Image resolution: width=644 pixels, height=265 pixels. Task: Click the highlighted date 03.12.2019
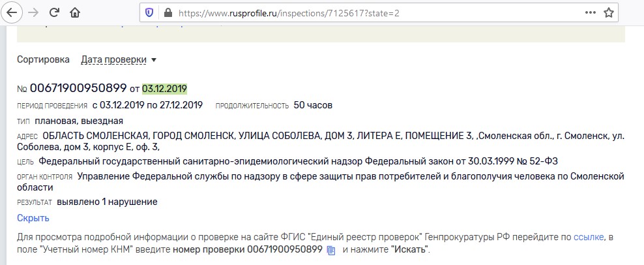coord(165,89)
